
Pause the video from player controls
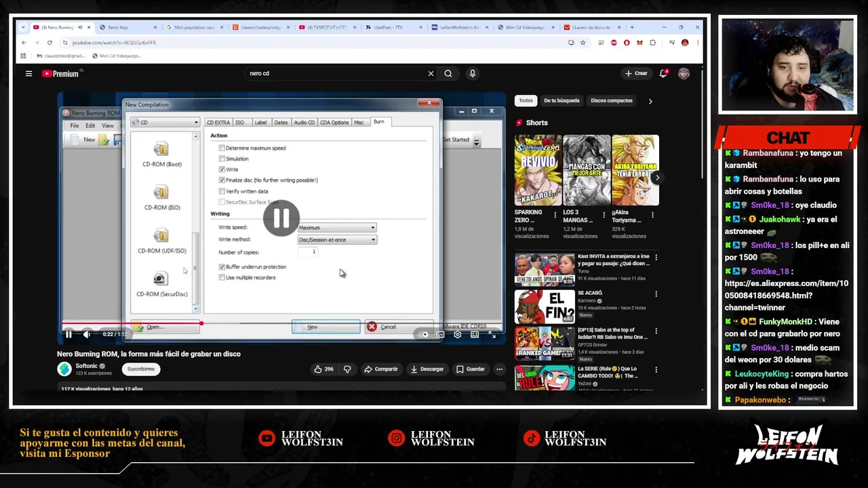click(x=68, y=334)
